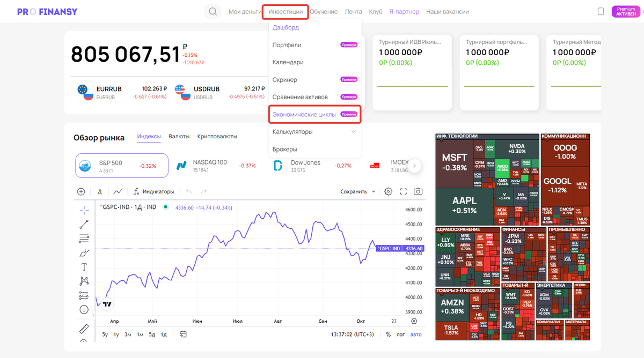The image size is (644, 358).
Task: Toggle the logarithmic scale лог
Action: point(400,334)
